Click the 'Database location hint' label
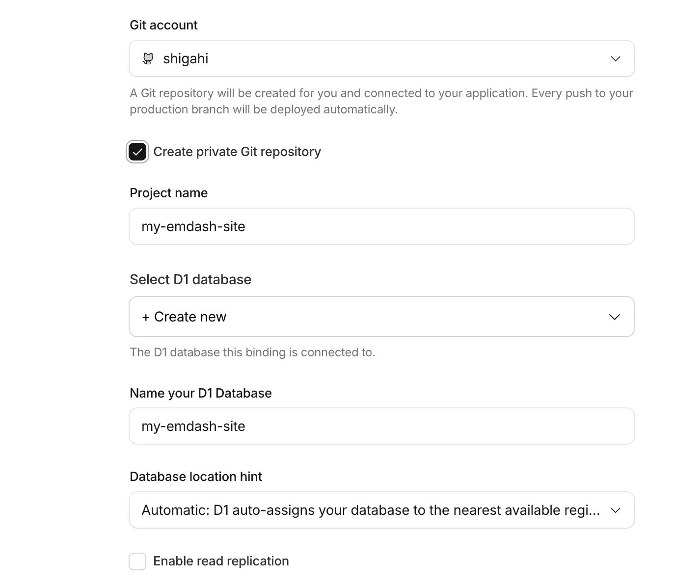Viewport: 700px width, 588px height. pos(195,477)
